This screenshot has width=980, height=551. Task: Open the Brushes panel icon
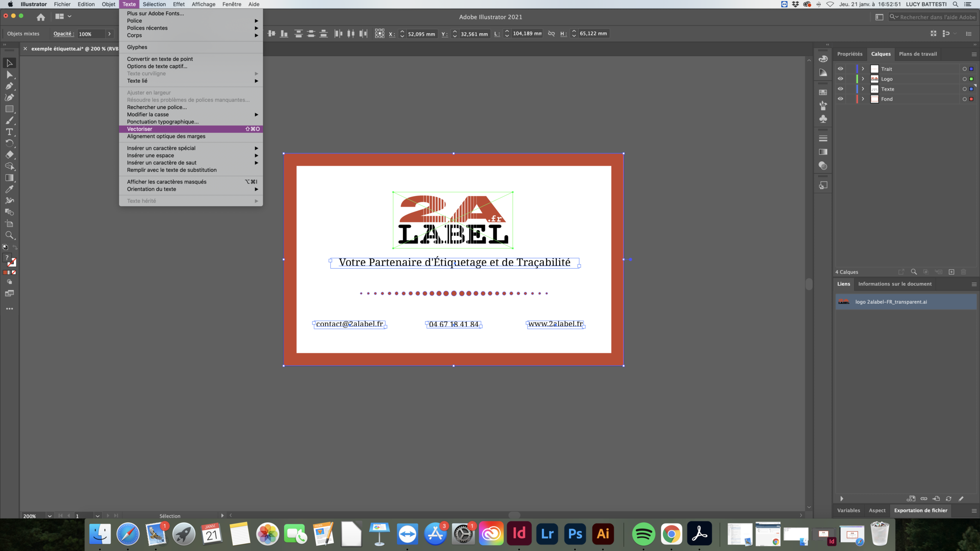(x=823, y=106)
